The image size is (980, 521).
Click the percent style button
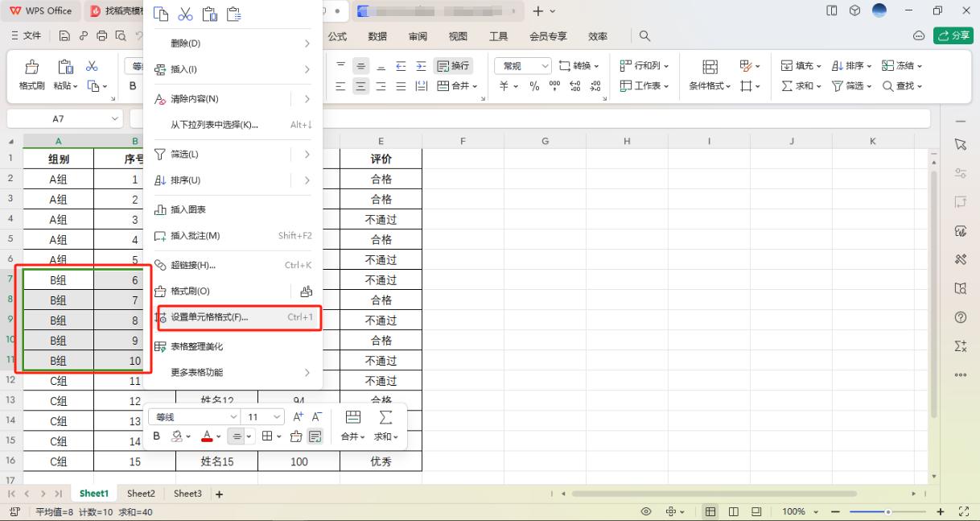click(534, 86)
